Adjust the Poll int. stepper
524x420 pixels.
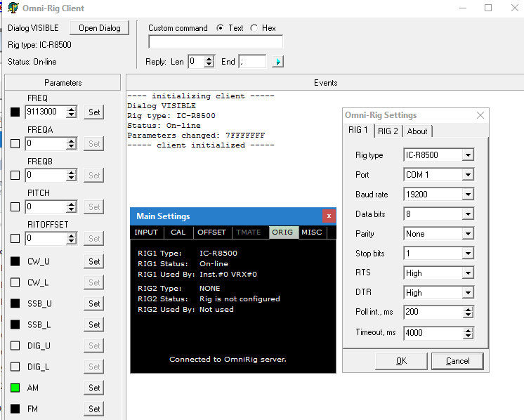(469, 313)
